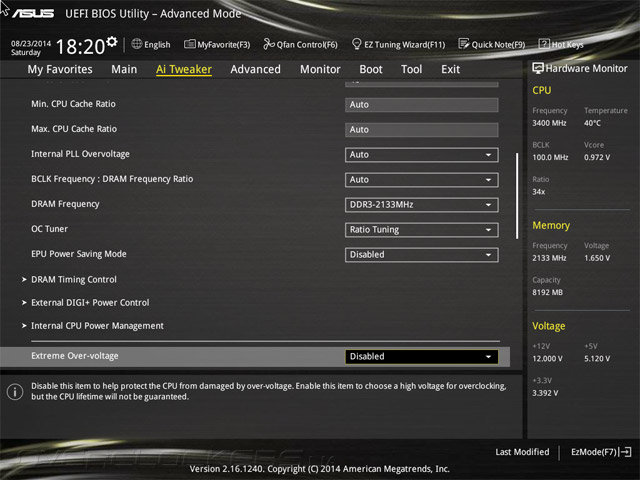Click the settings gear next to the clock

coord(112,42)
